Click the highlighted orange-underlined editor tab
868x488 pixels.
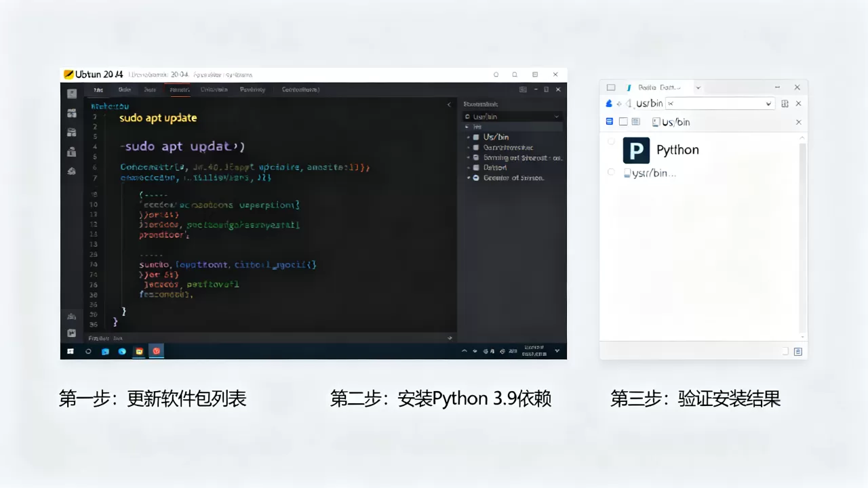(x=179, y=89)
